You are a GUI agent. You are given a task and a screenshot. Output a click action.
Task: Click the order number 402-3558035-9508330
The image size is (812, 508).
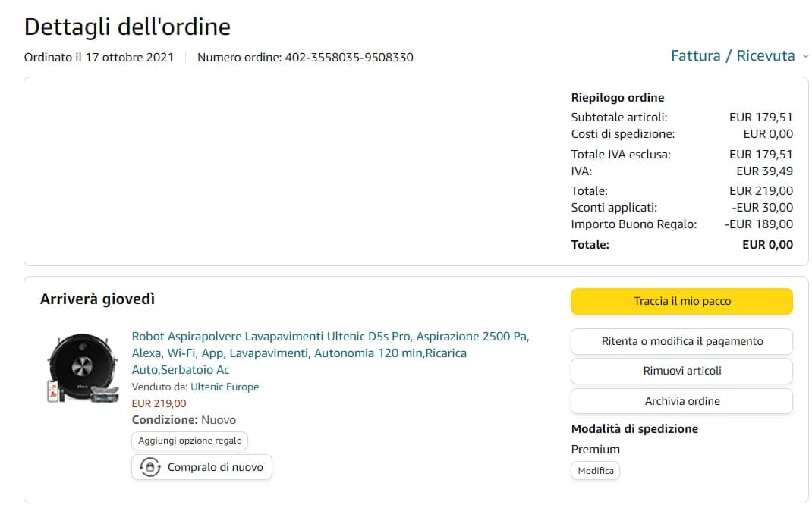349,58
